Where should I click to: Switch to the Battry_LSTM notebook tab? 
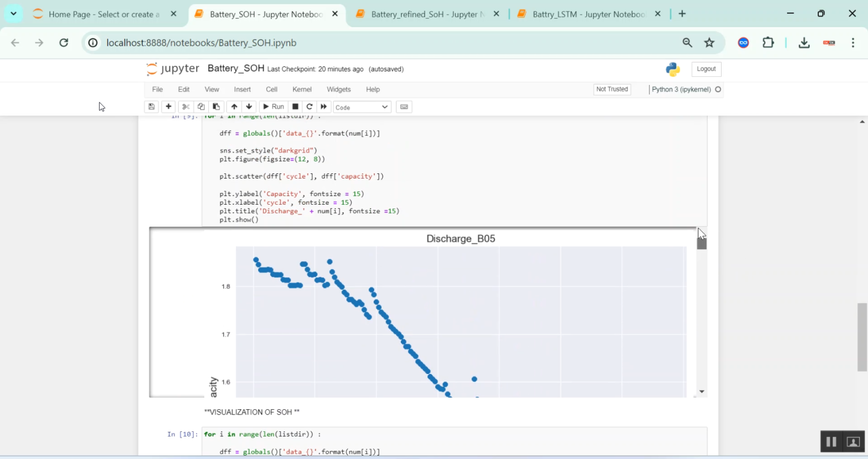pos(588,14)
